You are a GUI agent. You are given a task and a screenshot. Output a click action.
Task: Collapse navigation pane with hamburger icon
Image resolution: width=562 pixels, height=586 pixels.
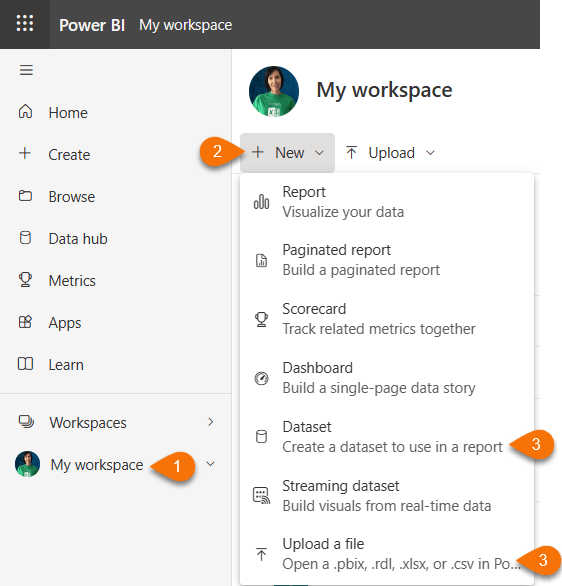[26, 70]
